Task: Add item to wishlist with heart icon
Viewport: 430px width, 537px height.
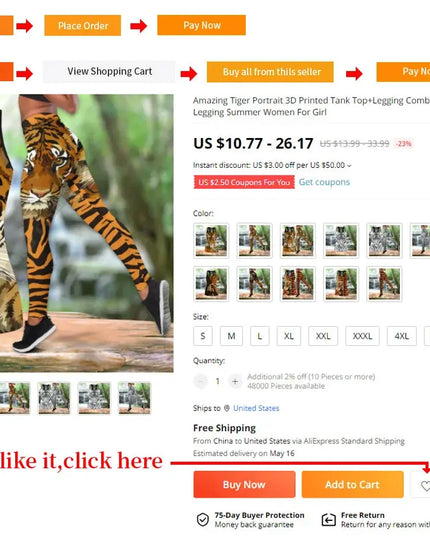Action: [x=423, y=485]
